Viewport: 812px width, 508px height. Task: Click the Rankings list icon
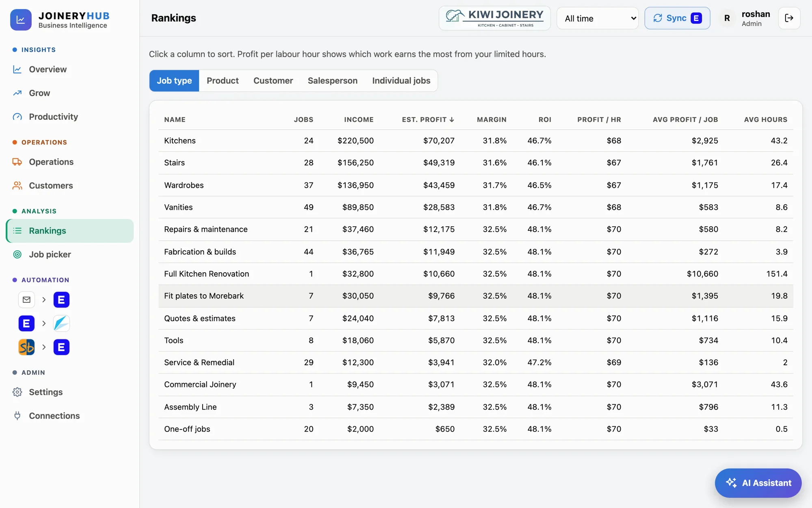tap(17, 231)
